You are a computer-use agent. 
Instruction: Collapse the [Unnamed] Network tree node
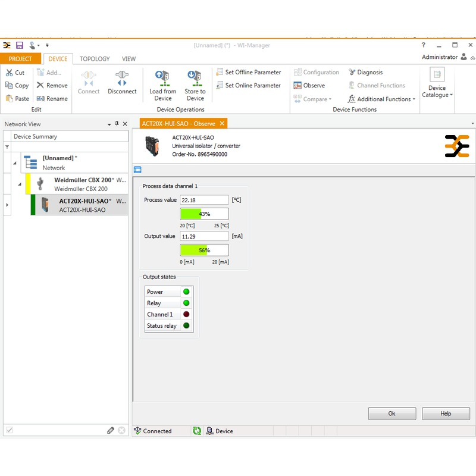(14, 163)
